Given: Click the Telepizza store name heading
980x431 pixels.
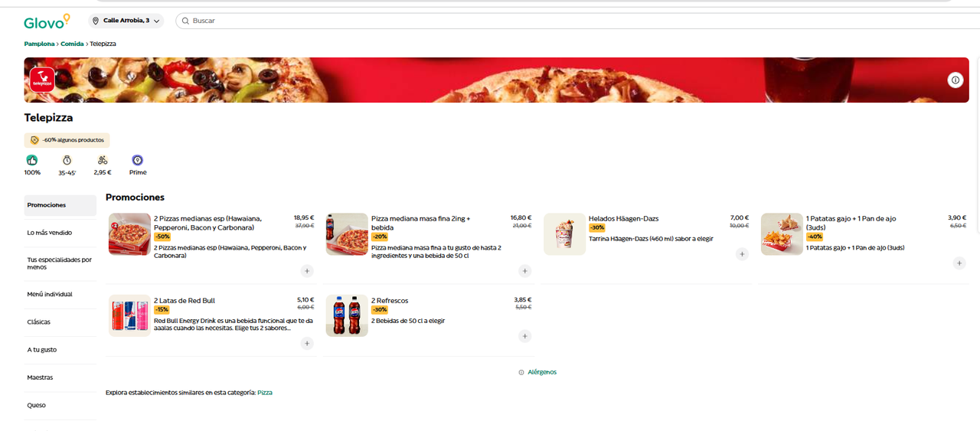Looking at the screenshot, I should coord(48,118).
